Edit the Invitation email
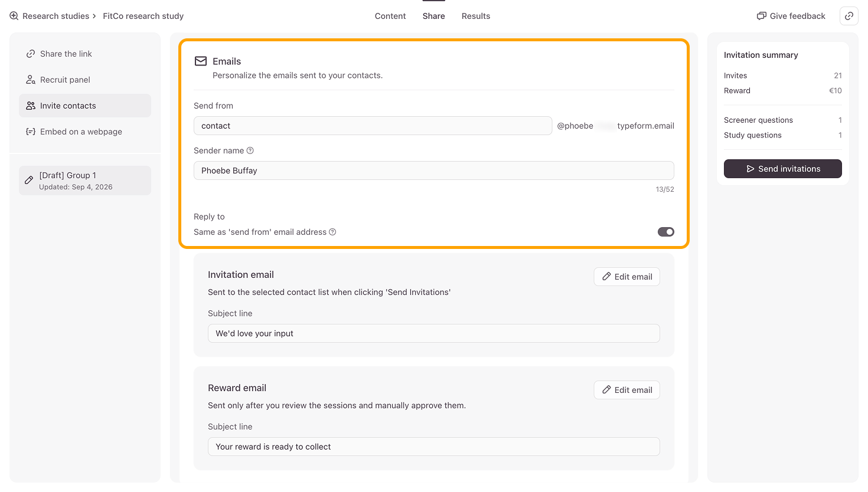 point(627,277)
